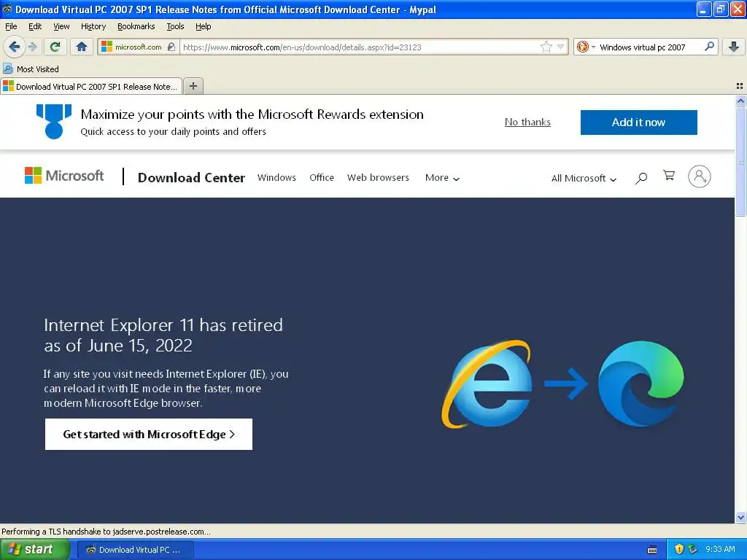Click the sign-in account avatar icon
747x560 pixels.
pos(699,176)
